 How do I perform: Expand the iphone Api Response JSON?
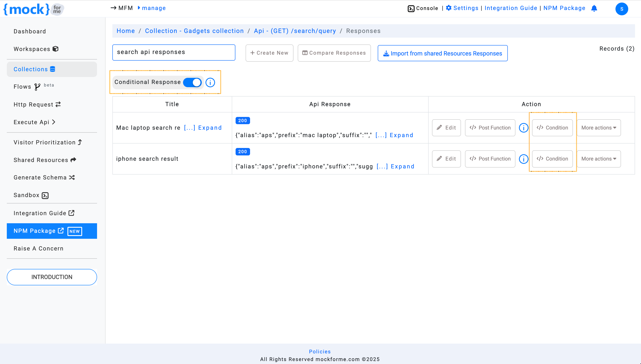click(x=395, y=166)
